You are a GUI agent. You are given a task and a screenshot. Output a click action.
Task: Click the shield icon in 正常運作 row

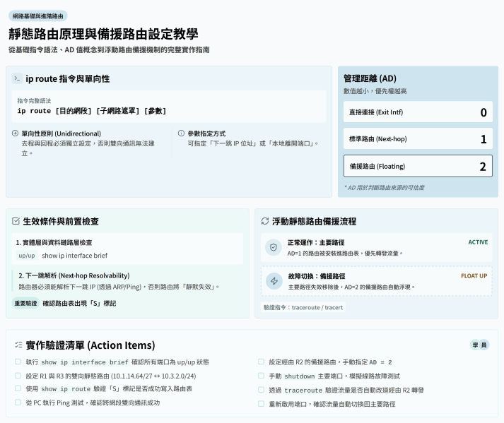(274, 248)
